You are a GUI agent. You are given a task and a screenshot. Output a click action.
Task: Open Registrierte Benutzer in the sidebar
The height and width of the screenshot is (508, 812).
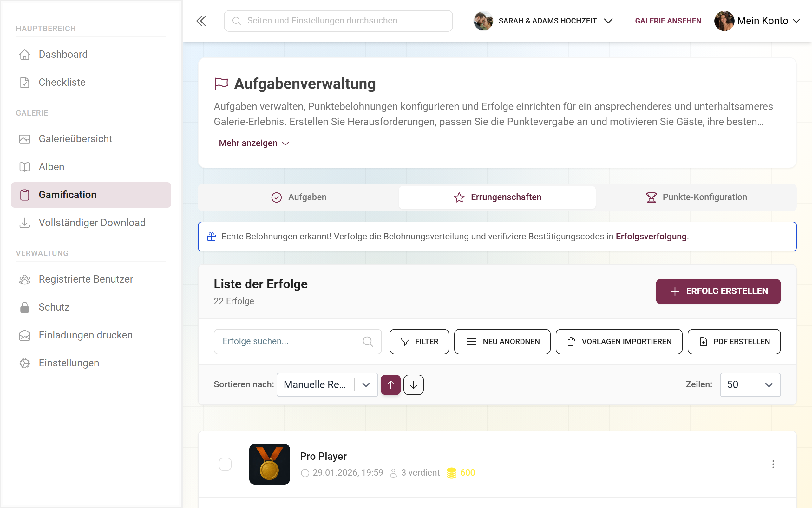91,279
